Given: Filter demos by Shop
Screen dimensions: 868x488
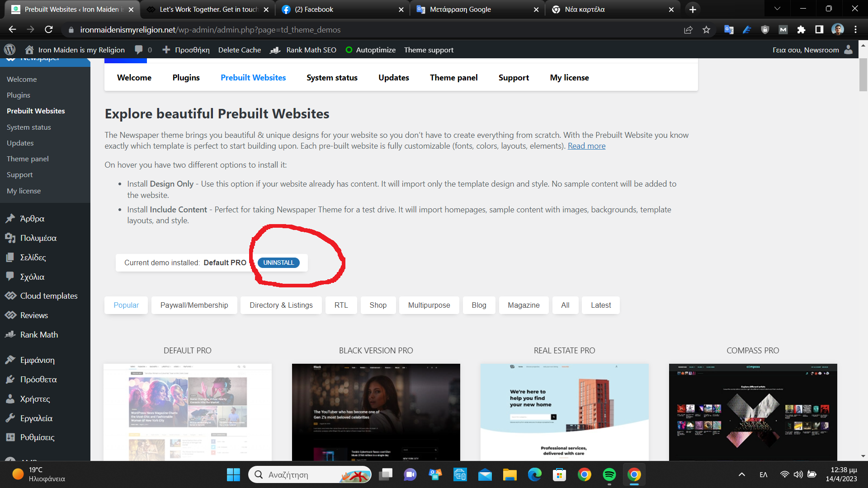Looking at the screenshot, I should pos(378,305).
